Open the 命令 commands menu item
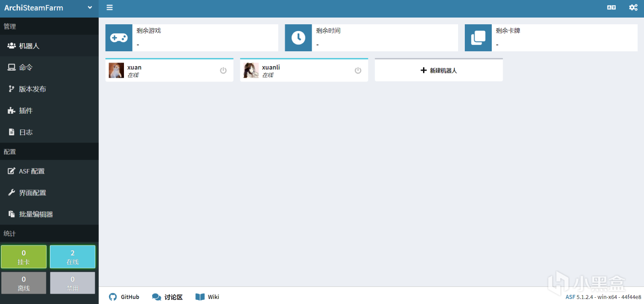The image size is (644, 304). coord(49,67)
